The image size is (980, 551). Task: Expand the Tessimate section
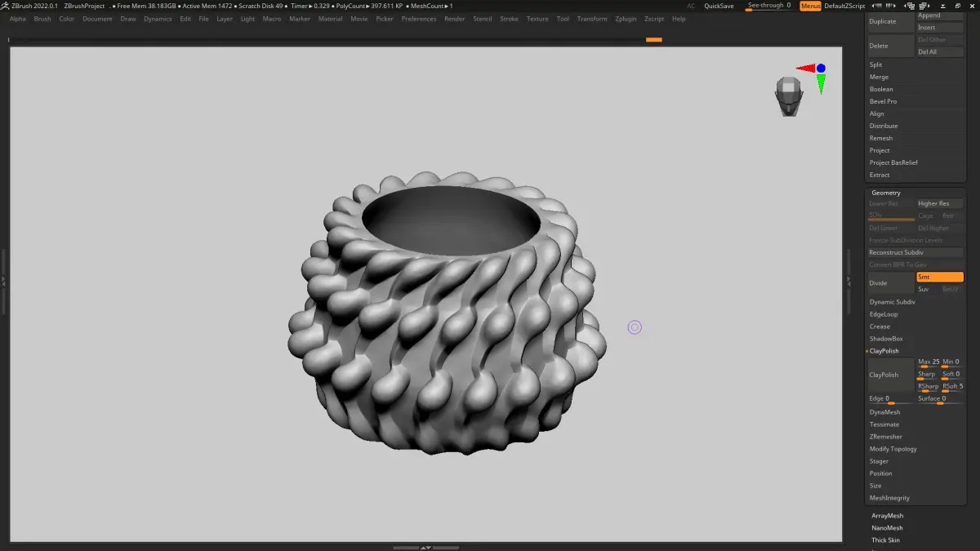[x=884, y=424]
